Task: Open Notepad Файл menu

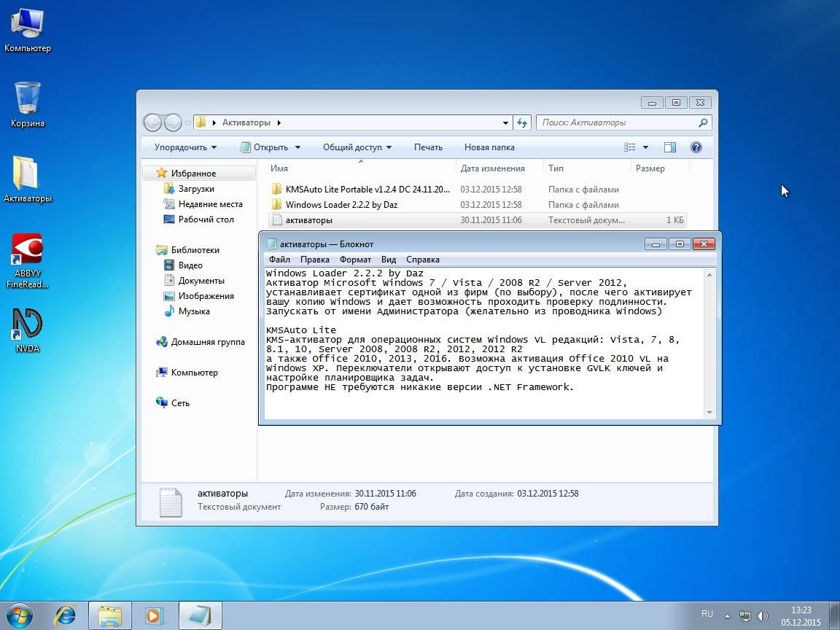Action: pyautogui.click(x=279, y=260)
